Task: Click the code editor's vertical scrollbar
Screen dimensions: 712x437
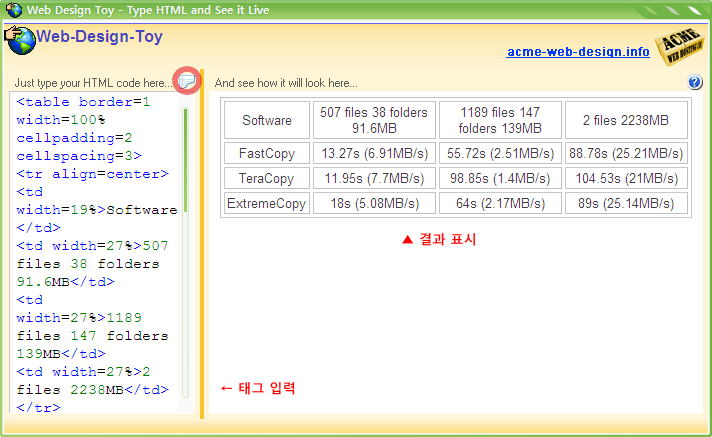Action: click(x=185, y=253)
